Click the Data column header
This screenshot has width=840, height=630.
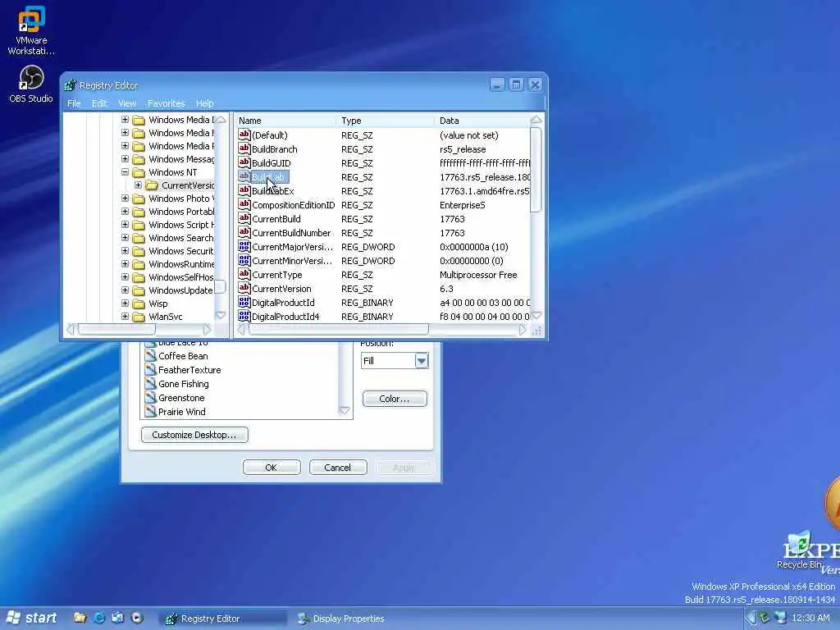(x=482, y=121)
